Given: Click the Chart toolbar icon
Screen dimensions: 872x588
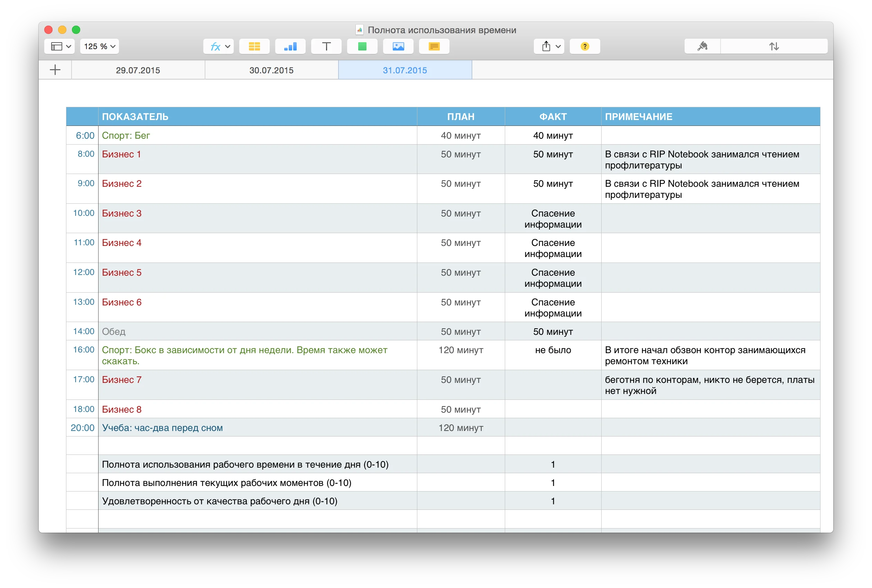Looking at the screenshot, I should click(290, 46).
